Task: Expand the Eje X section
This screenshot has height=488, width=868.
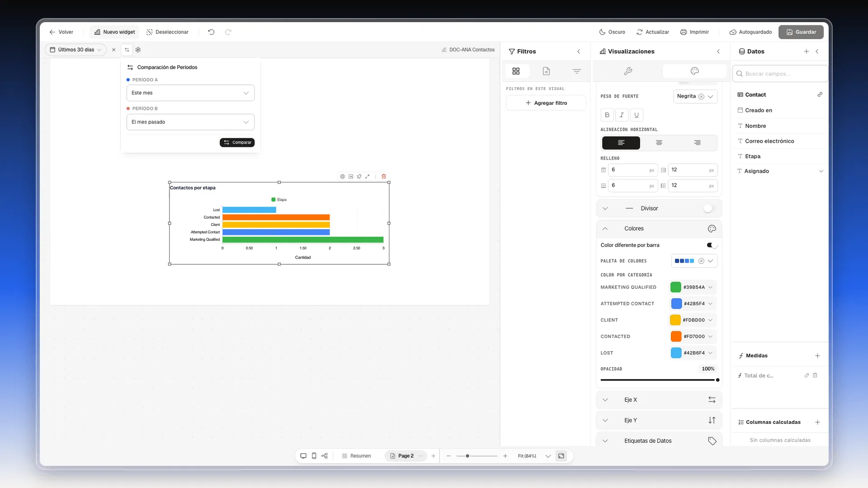Action: click(x=659, y=400)
